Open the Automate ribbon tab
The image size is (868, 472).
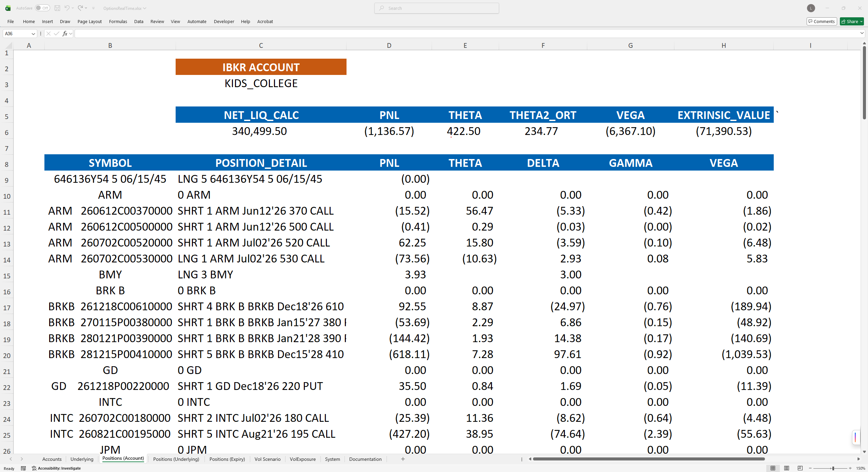[197, 21]
